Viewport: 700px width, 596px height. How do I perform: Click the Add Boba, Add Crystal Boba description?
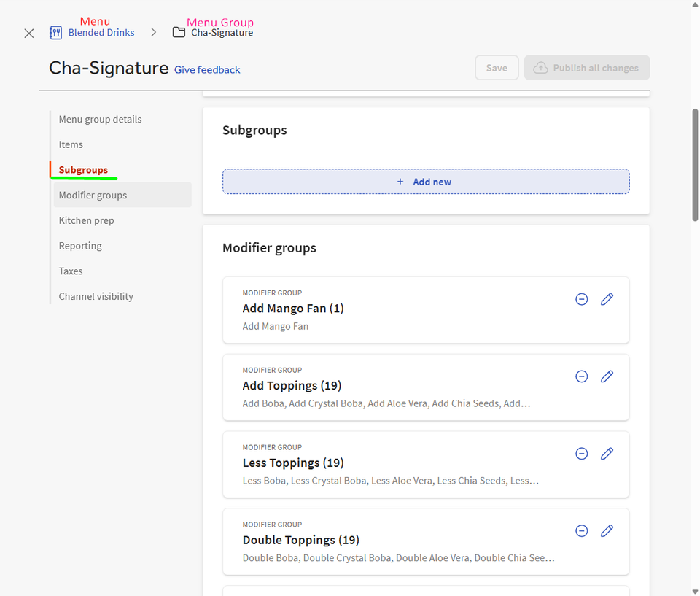[x=386, y=403]
